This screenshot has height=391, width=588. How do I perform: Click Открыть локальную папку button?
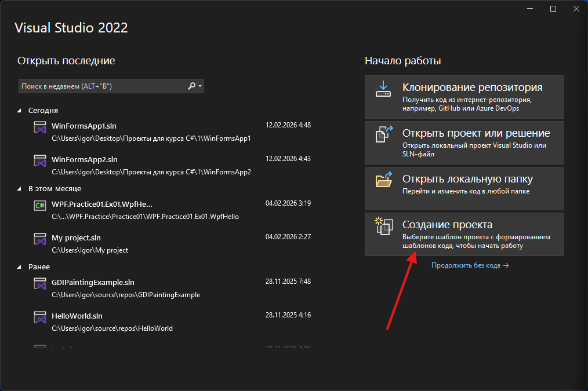coord(464,188)
